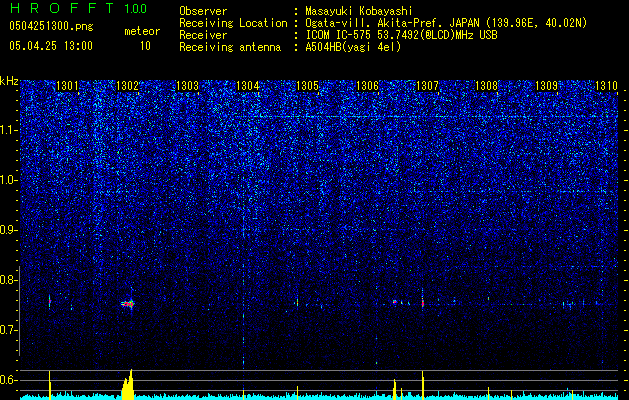Click the 0.9 kHz frequency axis label
The width and height of the screenshot is (629, 400).
pyautogui.click(x=8, y=230)
